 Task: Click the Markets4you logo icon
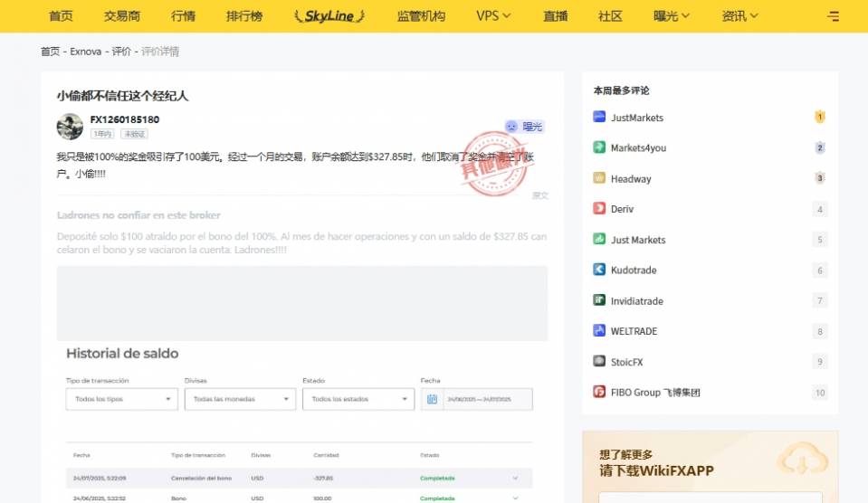[599, 147]
